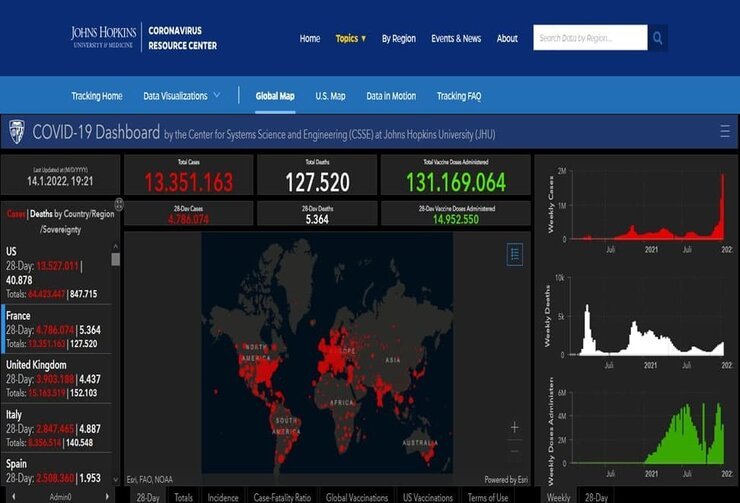
Task: Select the US Vaccinations tab
Action: click(428, 497)
